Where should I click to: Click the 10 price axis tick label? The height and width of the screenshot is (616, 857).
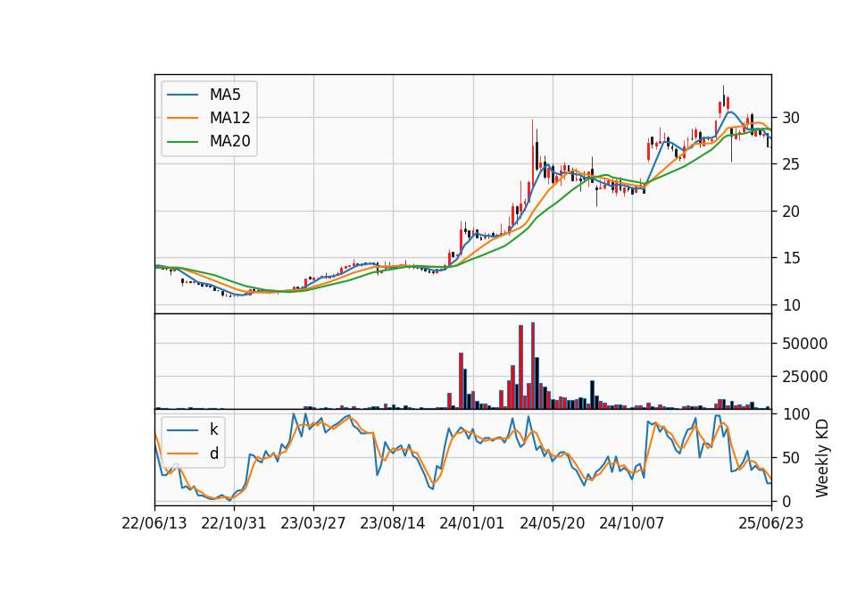pyautogui.click(x=791, y=305)
